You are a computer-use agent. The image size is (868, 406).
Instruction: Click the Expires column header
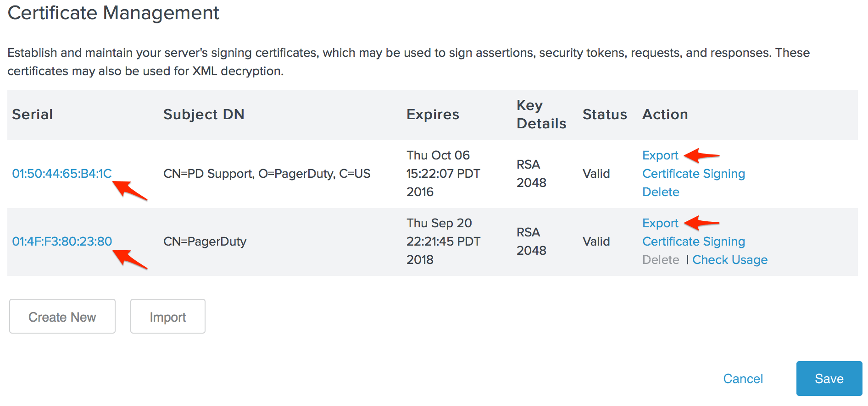[433, 115]
